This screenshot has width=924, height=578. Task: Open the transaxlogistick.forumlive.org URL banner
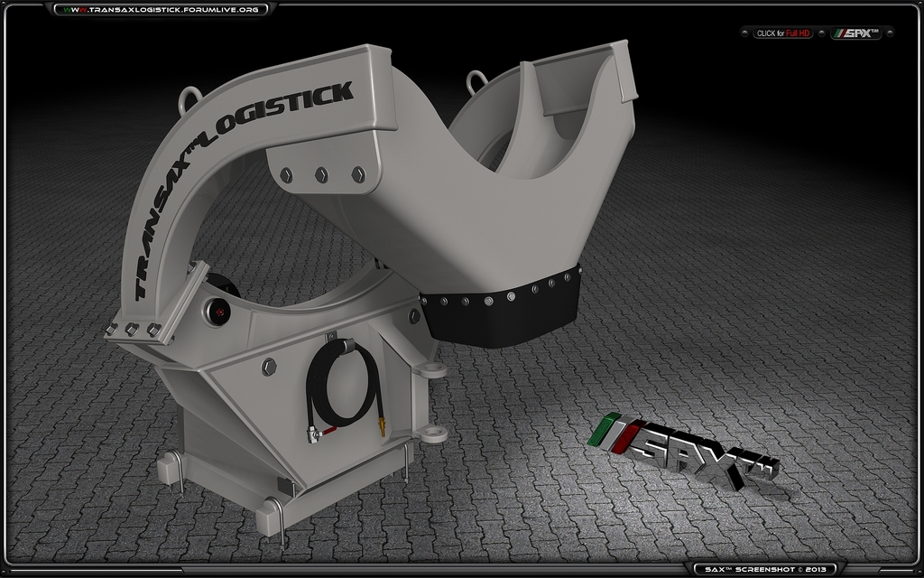tap(162, 9)
